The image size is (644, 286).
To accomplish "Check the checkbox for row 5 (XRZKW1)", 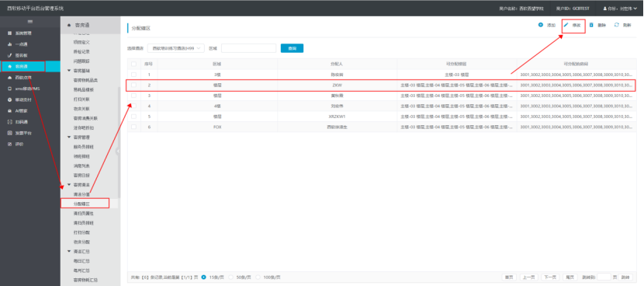I will (x=133, y=117).
